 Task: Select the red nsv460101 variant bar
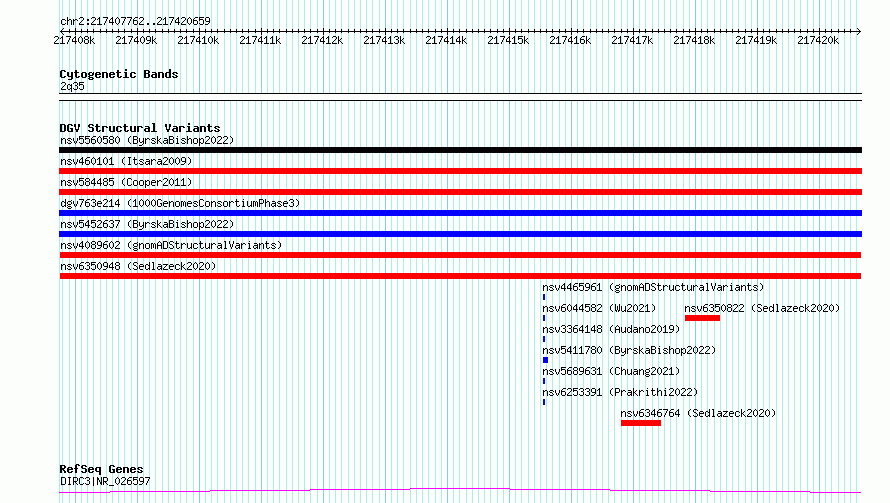tap(460, 171)
